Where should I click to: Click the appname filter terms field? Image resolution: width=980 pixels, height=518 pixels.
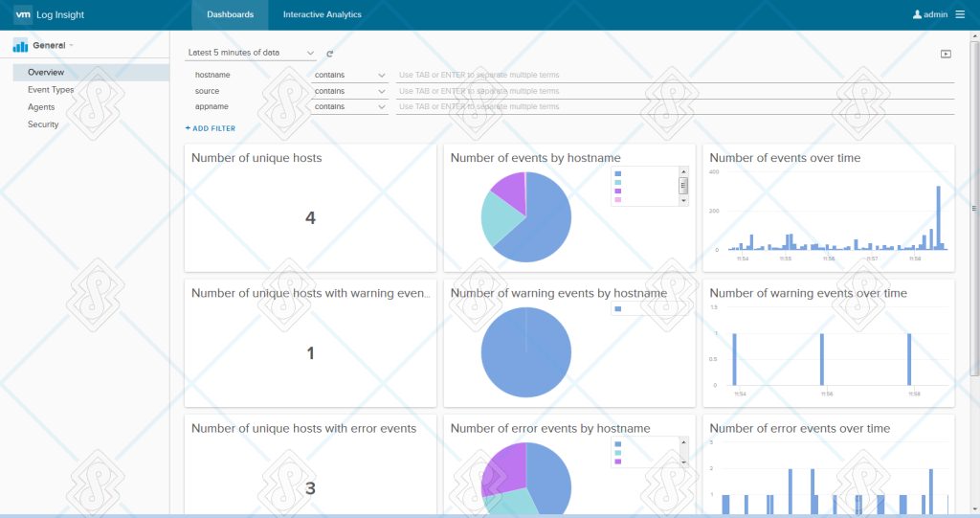pos(675,107)
